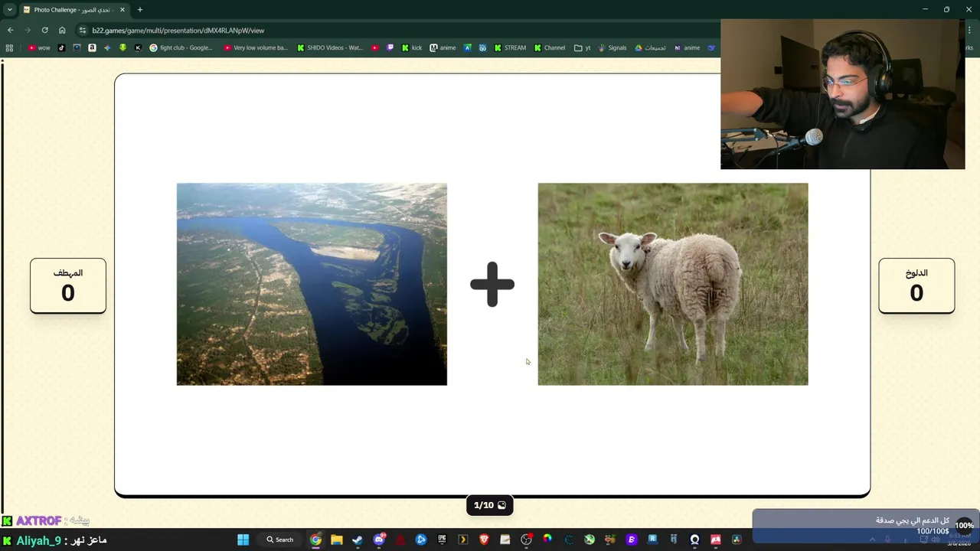
Task: Open the first 'anime' bookmark
Action: [443, 47]
